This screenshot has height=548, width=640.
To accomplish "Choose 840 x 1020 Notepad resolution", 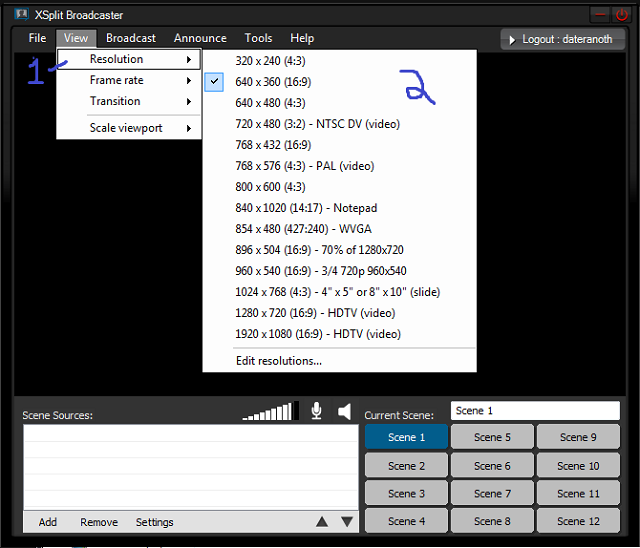I will point(340,208).
